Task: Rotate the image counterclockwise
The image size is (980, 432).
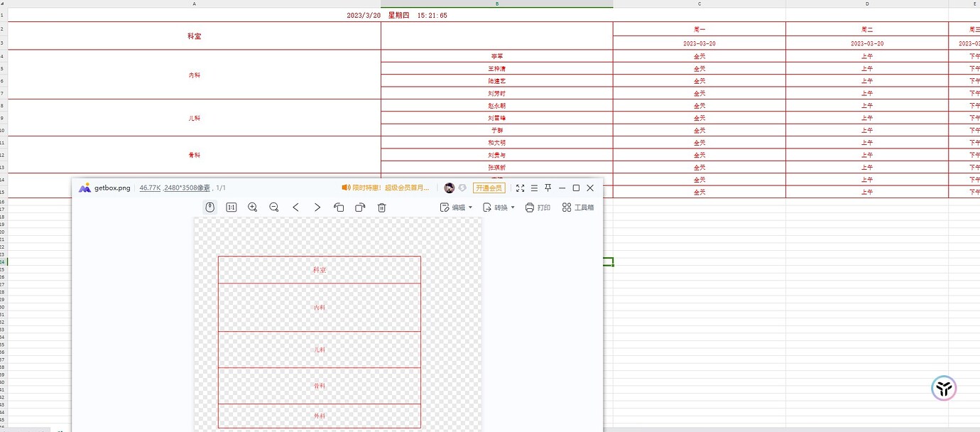Action: tap(339, 207)
